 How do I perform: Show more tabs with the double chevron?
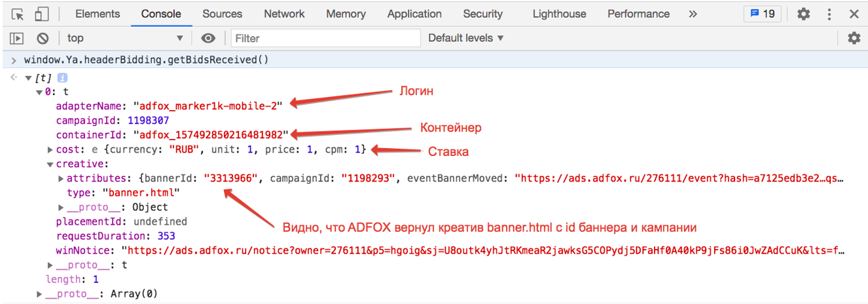pyautogui.click(x=693, y=14)
